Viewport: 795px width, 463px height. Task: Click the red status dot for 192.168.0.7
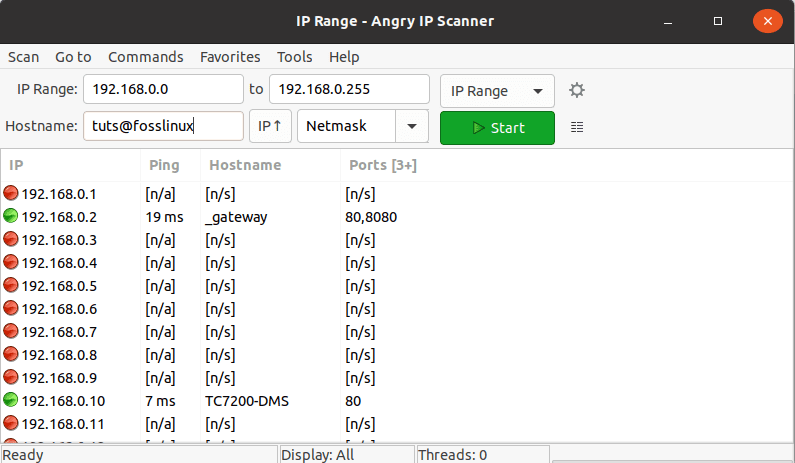click(11, 331)
